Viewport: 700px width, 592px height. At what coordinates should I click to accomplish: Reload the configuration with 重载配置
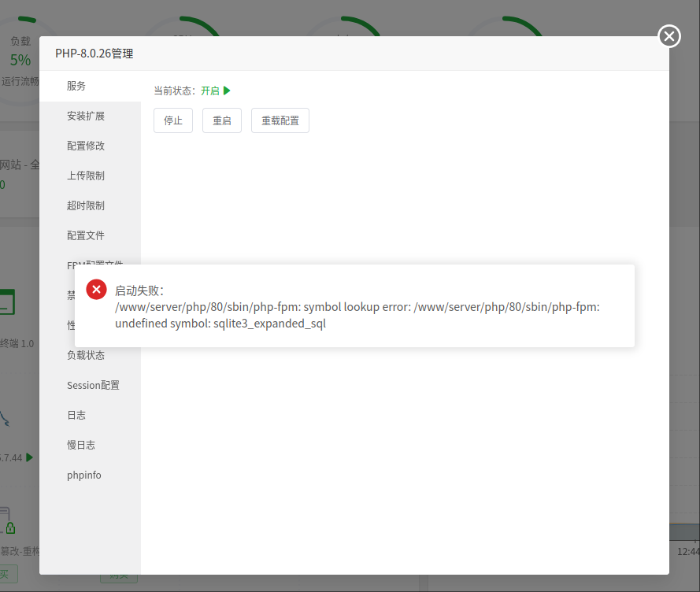coord(280,120)
